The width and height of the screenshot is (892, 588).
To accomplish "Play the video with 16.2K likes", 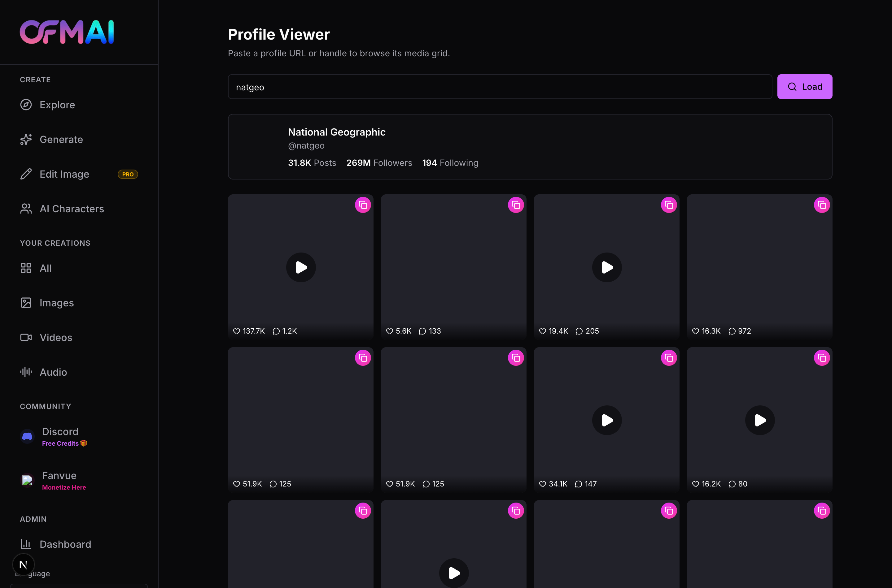I will (760, 420).
